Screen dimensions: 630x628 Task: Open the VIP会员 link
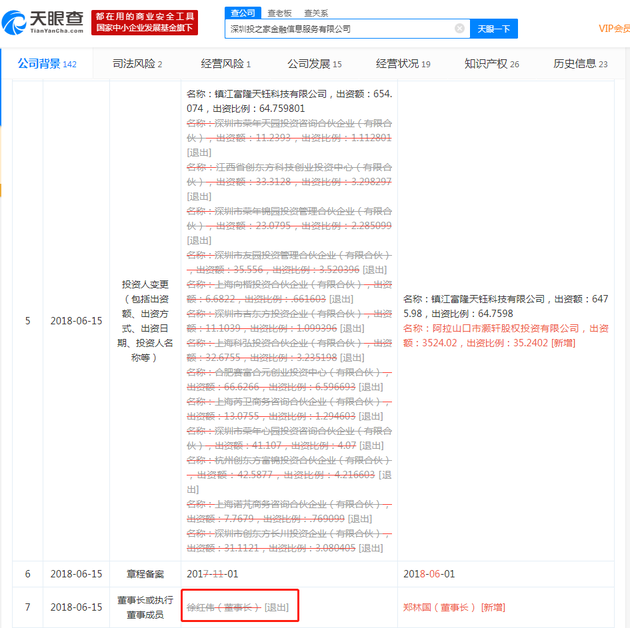coord(614,29)
